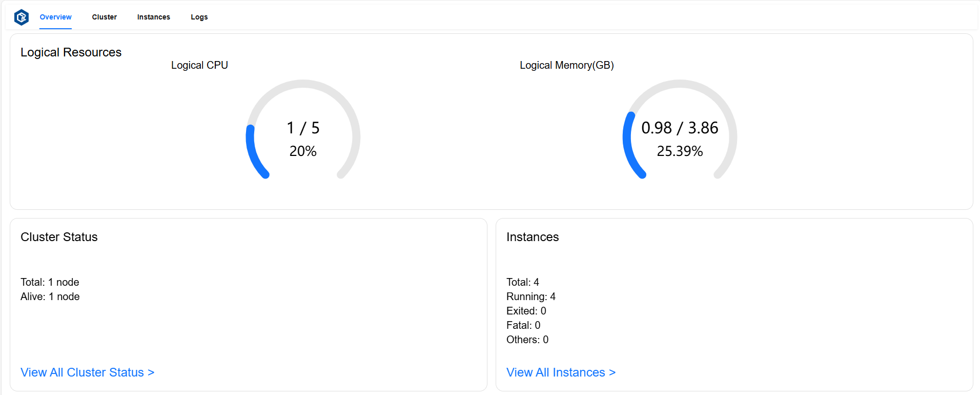Click the Alive: 1 node line

(50, 297)
